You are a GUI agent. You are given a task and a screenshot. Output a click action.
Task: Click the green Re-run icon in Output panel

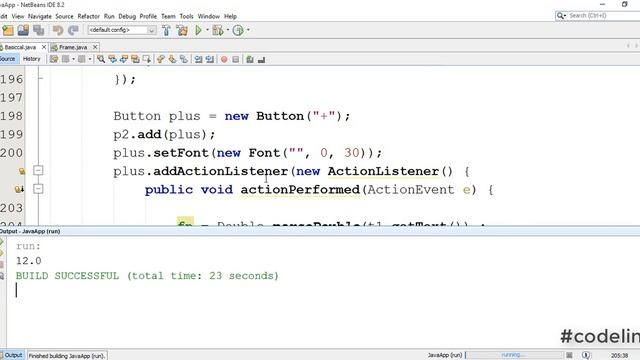[x=2, y=242]
